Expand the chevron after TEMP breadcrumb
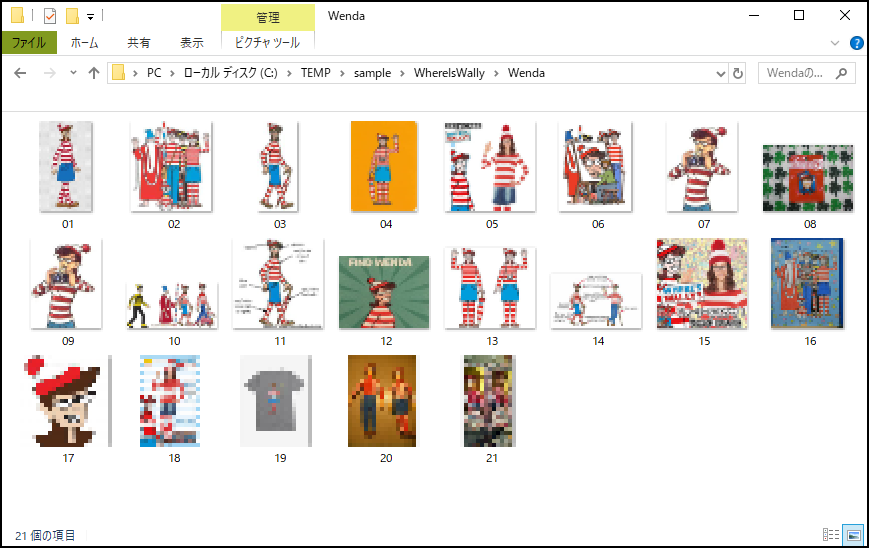869x548 pixels. pyautogui.click(x=343, y=73)
